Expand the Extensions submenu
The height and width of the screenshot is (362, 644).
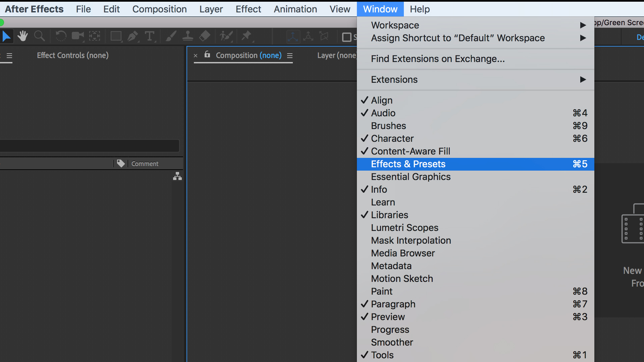(x=394, y=79)
